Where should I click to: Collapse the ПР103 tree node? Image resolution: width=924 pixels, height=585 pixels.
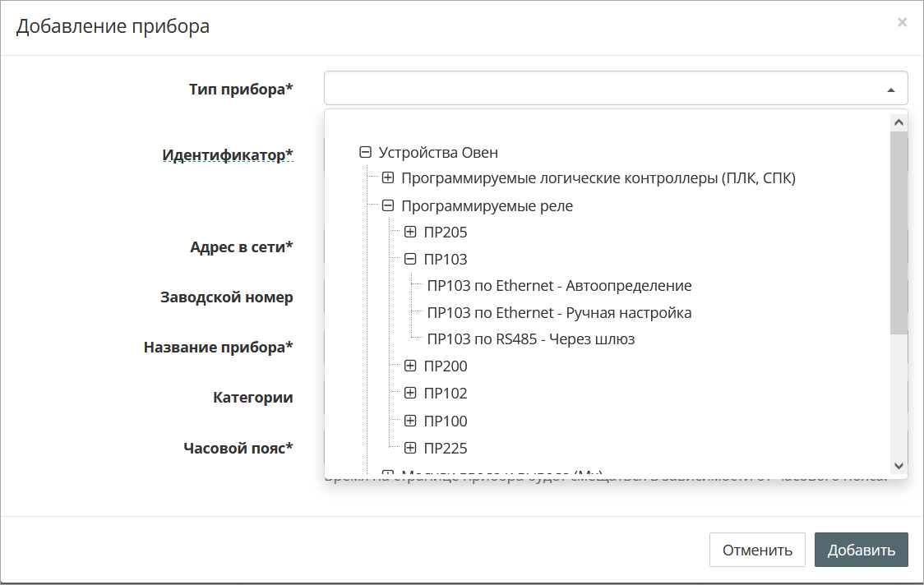coord(410,260)
